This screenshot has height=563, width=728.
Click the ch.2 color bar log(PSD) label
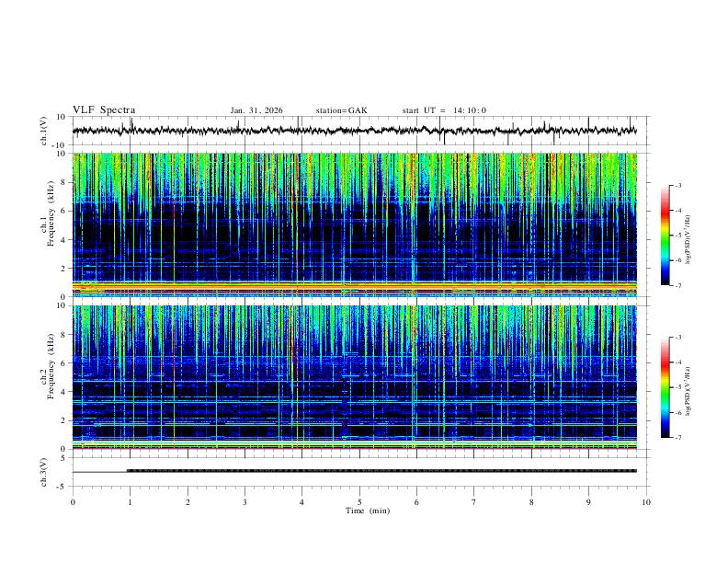click(688, 391)
